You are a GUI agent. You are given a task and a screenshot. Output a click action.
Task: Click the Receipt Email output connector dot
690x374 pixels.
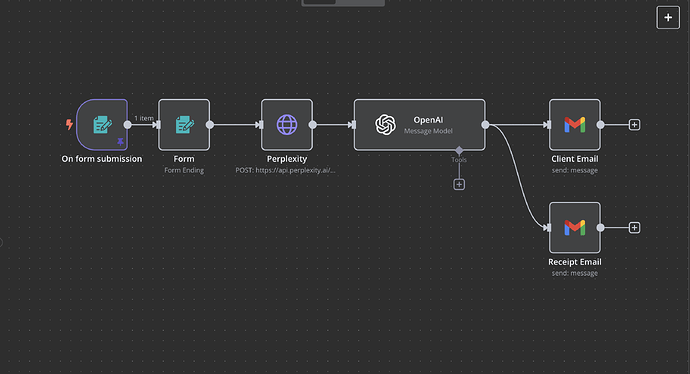click(x=600, y=227)
